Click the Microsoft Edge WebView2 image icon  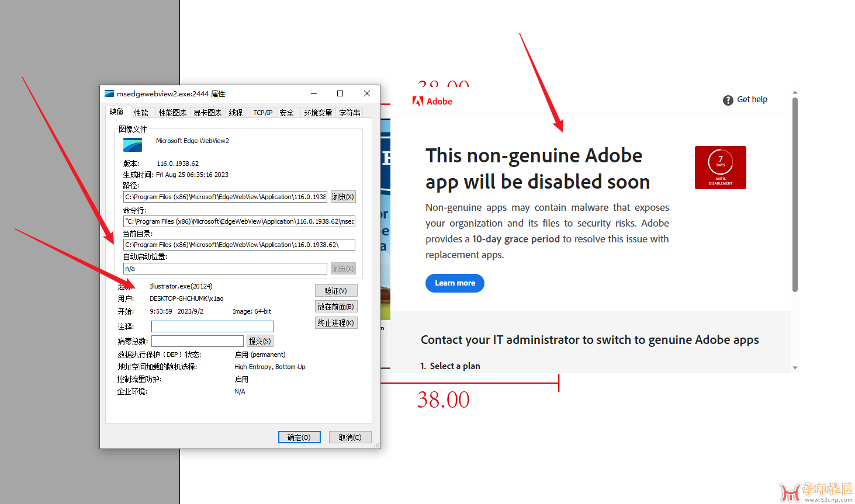click(133, 145)
